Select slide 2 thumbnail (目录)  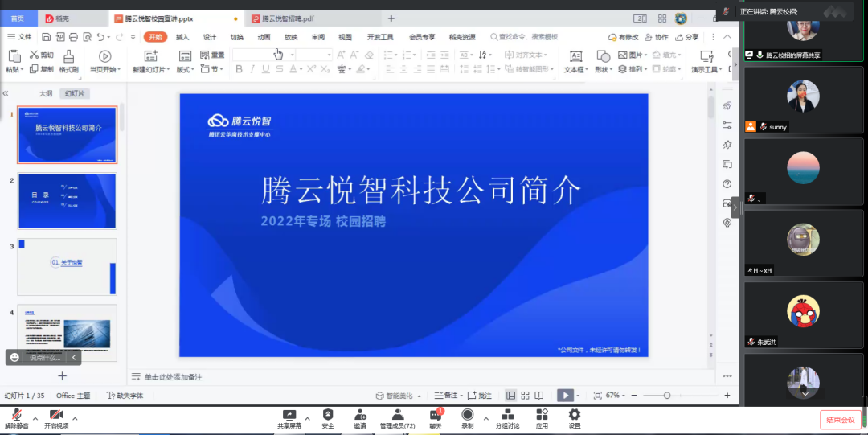[67, 200]
